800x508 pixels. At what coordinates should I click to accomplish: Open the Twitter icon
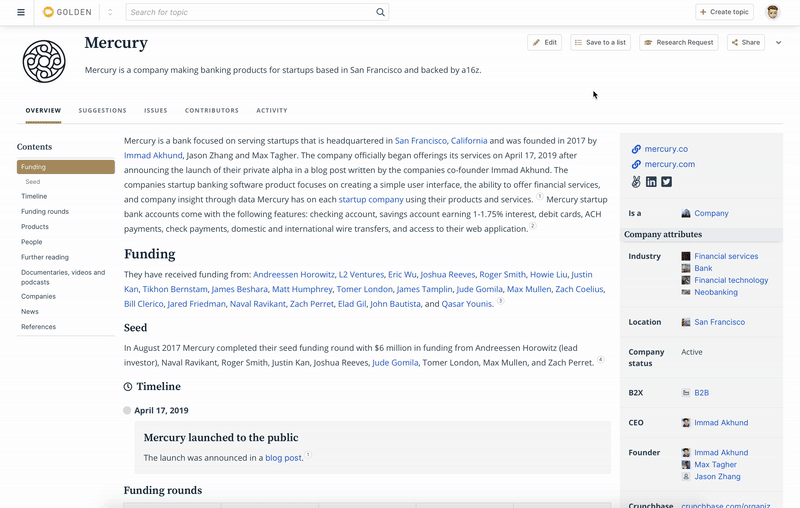coord(666,182)
